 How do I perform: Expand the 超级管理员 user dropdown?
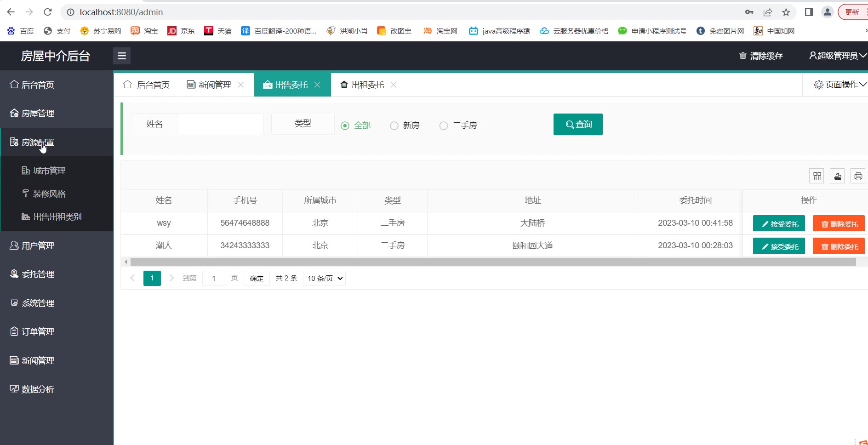pyautogui.click(x=838, y=56)
